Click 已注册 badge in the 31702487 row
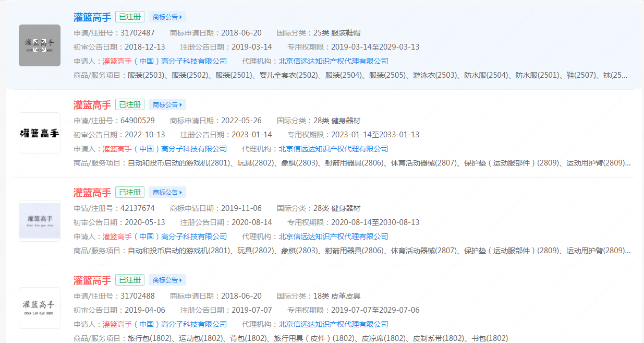 (x=130, y=17)
